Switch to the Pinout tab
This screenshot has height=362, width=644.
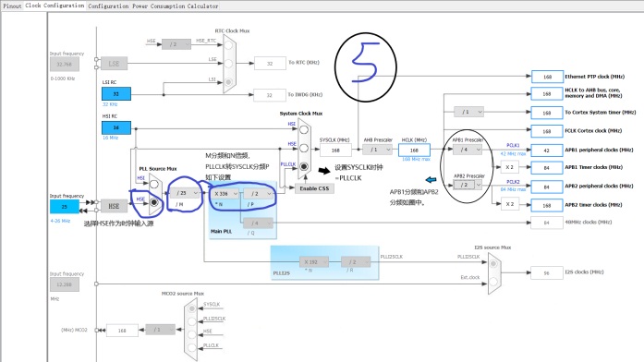coord(12,6)
